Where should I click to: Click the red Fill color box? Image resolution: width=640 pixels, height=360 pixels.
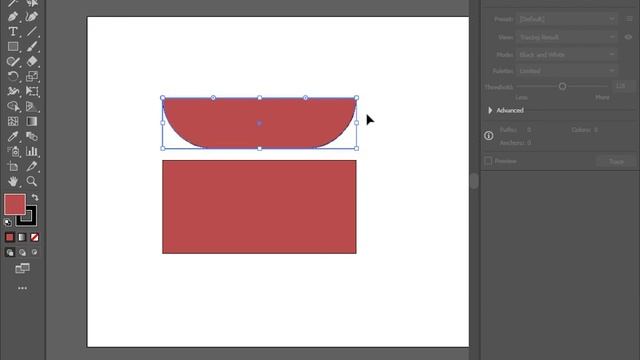click(x=15, y=204)
